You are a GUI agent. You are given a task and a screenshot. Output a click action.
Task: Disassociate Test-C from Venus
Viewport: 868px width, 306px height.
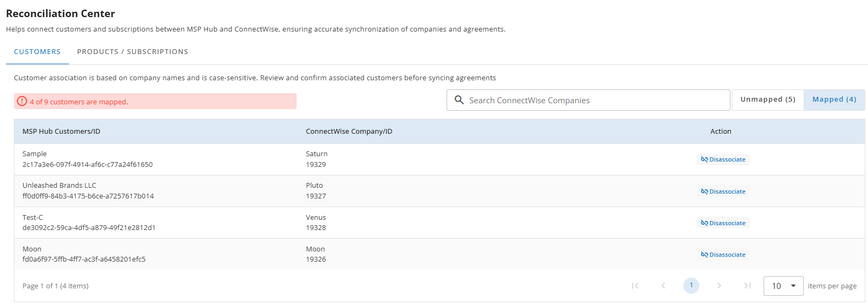coord(723,223)
